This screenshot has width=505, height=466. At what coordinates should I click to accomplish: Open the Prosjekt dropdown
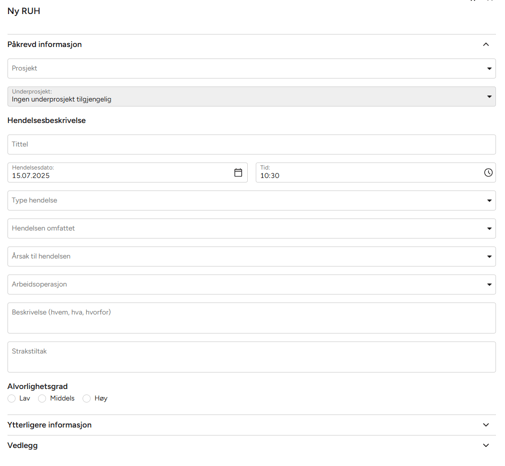(251, 68)
